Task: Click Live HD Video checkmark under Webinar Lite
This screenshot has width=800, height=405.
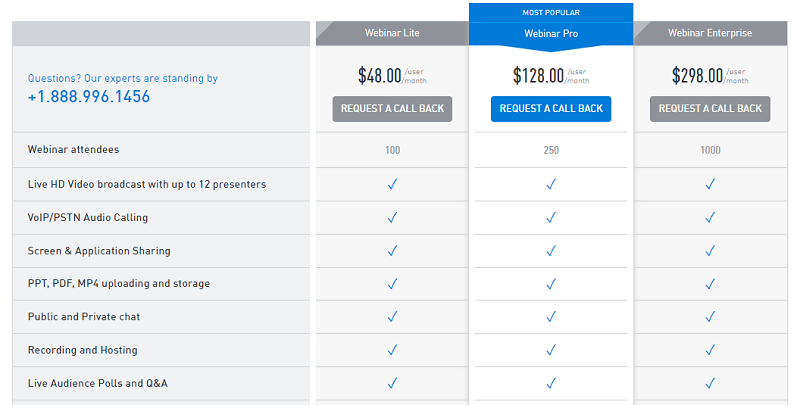Action: 392,184
